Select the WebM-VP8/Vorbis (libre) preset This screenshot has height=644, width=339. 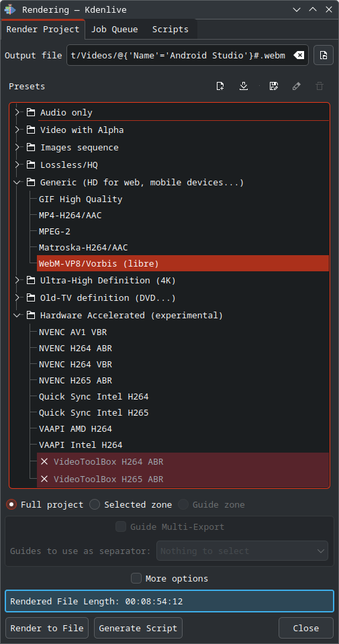183,263
